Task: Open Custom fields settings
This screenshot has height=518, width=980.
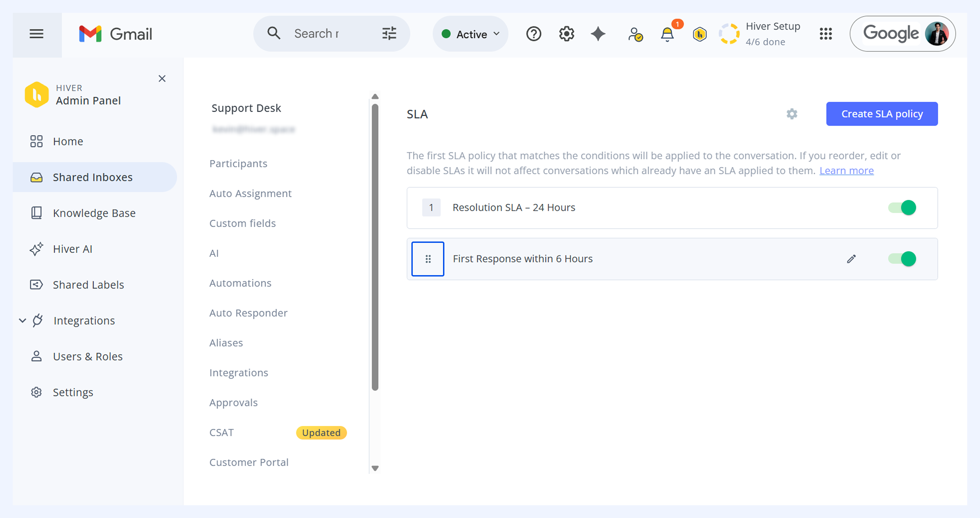Action: (242, 223)
